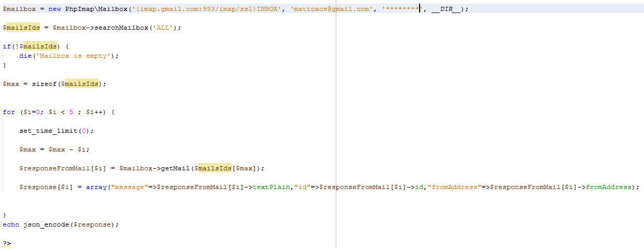Click the "fromAddress" array key string
The image size is (644, 250).
pyautogui.click(x=454, y=187)
